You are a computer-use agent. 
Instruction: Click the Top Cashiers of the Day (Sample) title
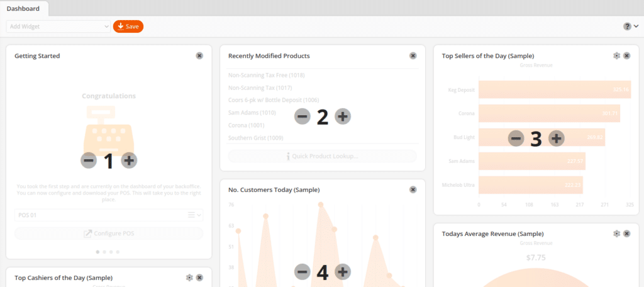pos(64,278)
